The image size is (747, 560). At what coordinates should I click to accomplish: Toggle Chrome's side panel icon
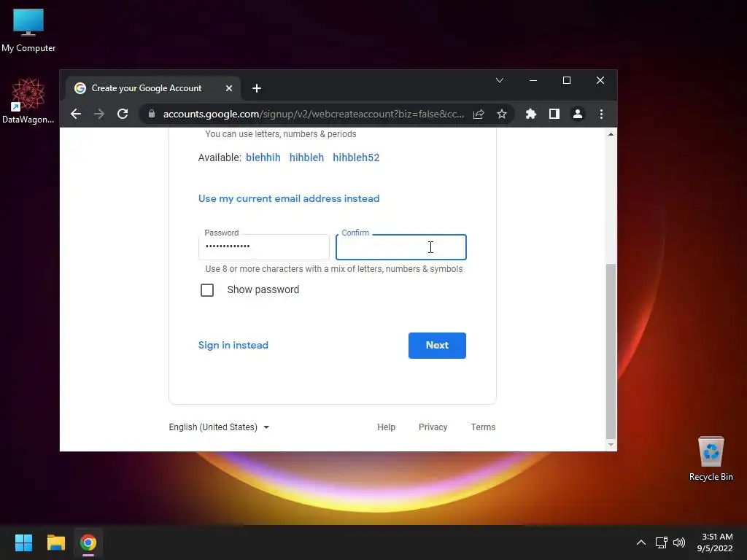(x=554, y=114)
